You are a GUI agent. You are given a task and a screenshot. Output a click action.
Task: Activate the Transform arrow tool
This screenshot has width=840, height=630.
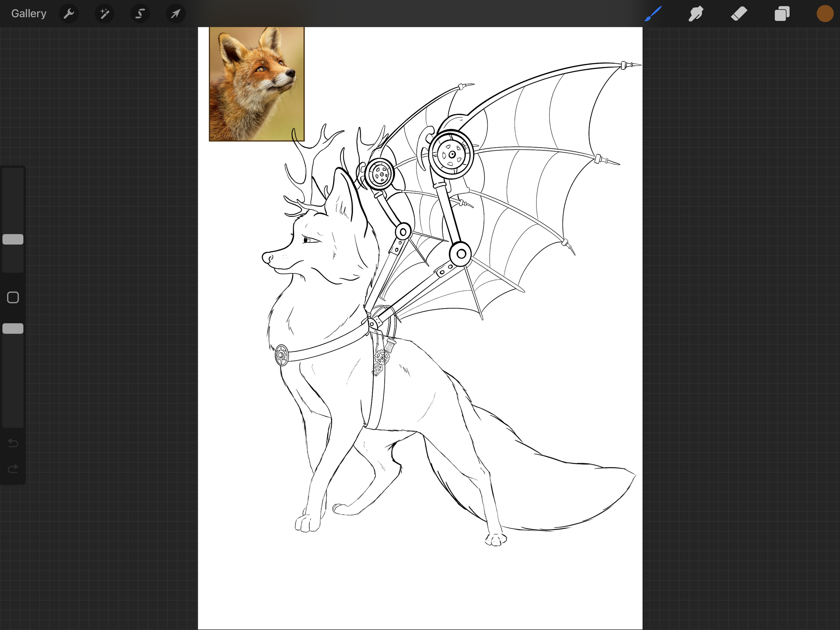tap(175, 14)
